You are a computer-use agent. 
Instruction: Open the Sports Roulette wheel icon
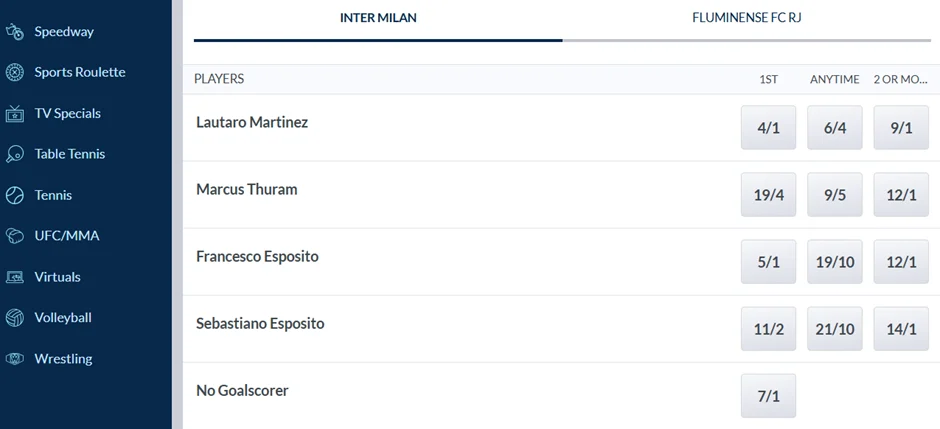[x=15, y=73]
